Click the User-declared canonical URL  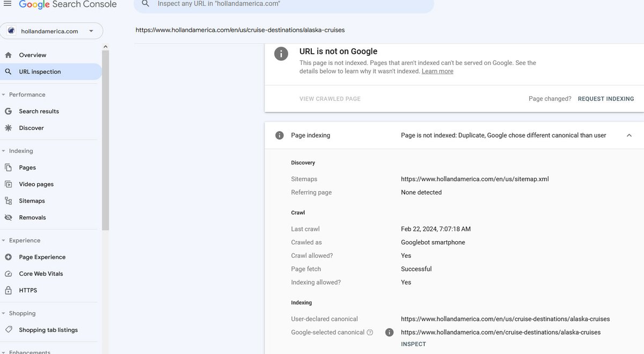pyautogui.click(x=506, y=319)
